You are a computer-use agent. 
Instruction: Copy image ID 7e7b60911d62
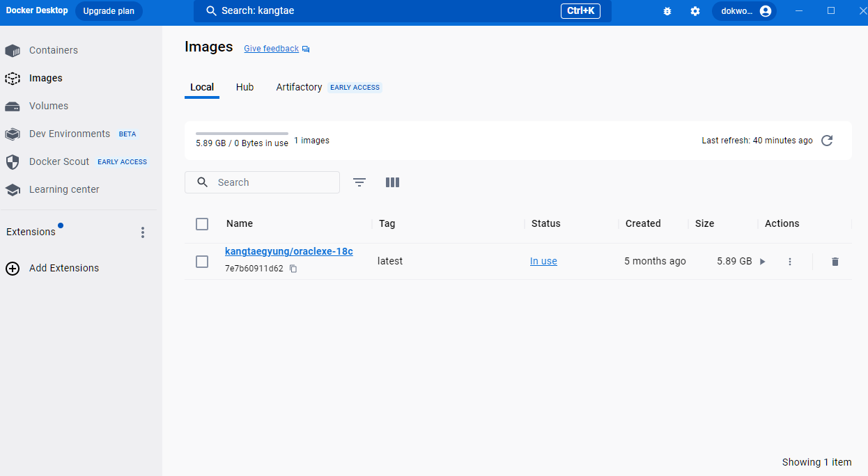click(x=293, y=269)
